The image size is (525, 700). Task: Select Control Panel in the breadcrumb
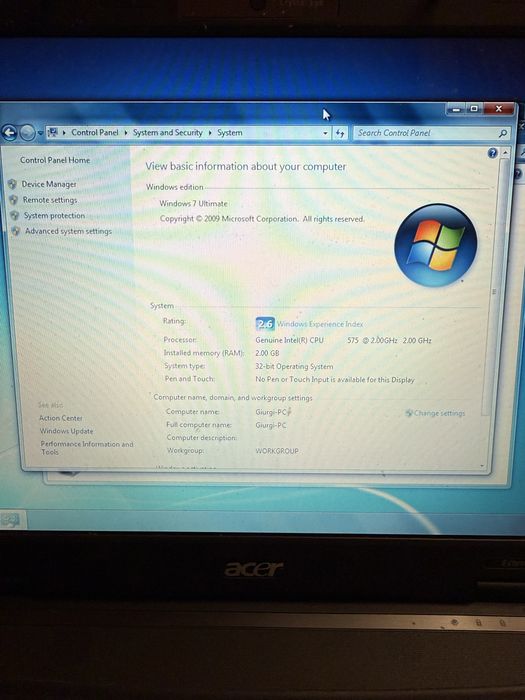coord(95,132)
